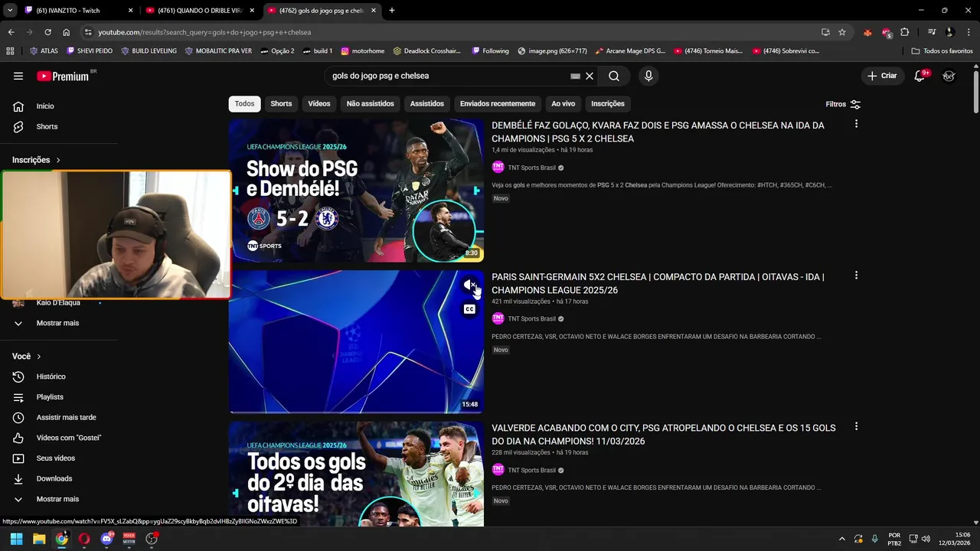Open TNT Sports Brasil channel on first result
The height and width of the screenshot is (551, 980).
(531, 168)
